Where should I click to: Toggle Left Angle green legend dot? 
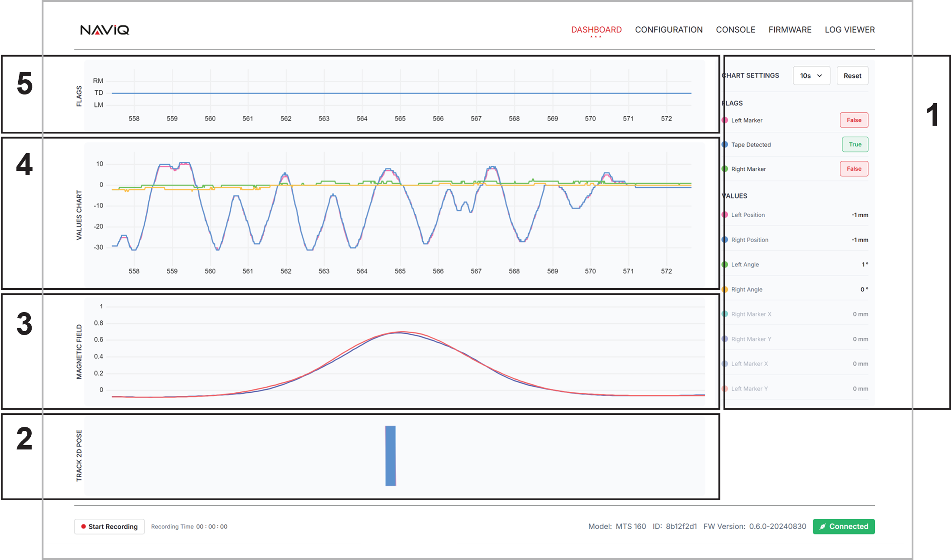click(x=725, y=264)
